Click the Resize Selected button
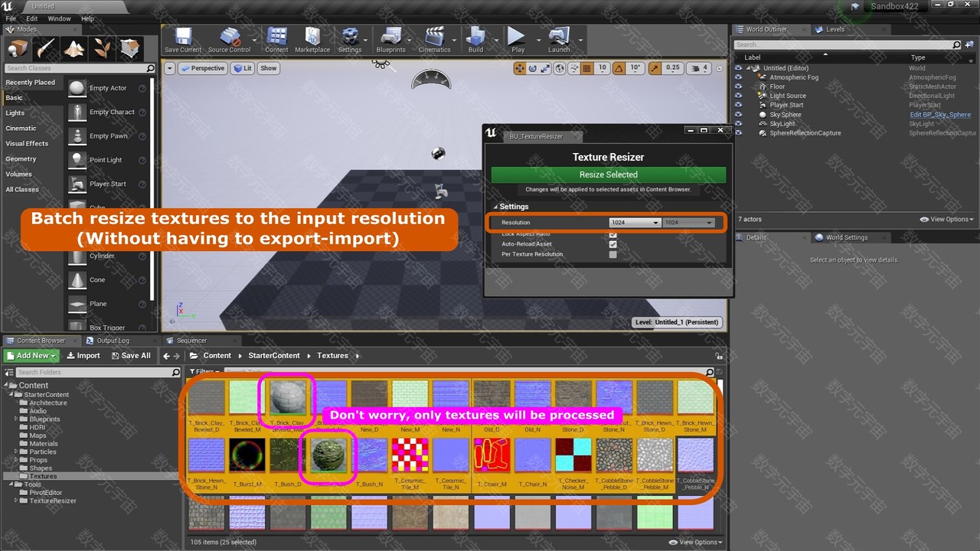Screen dimensions: 980x551 (609, 174)
